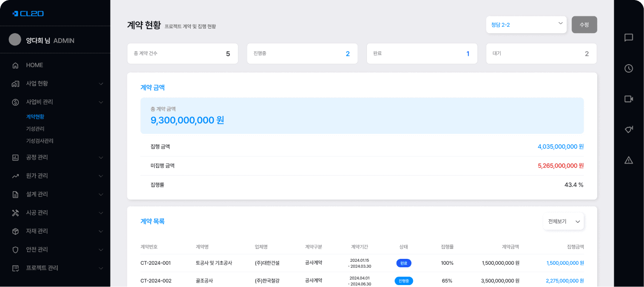Click the cube icon for 자재 관리
The height and width of the screenshot is (287, 644).
(15, 231)
